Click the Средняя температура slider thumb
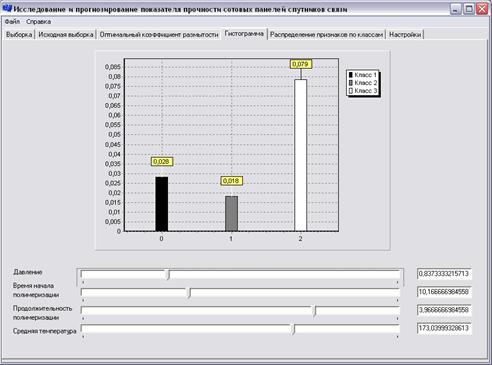Image resolution: width=492 pixels, height=365 pixels. [293, 329]
